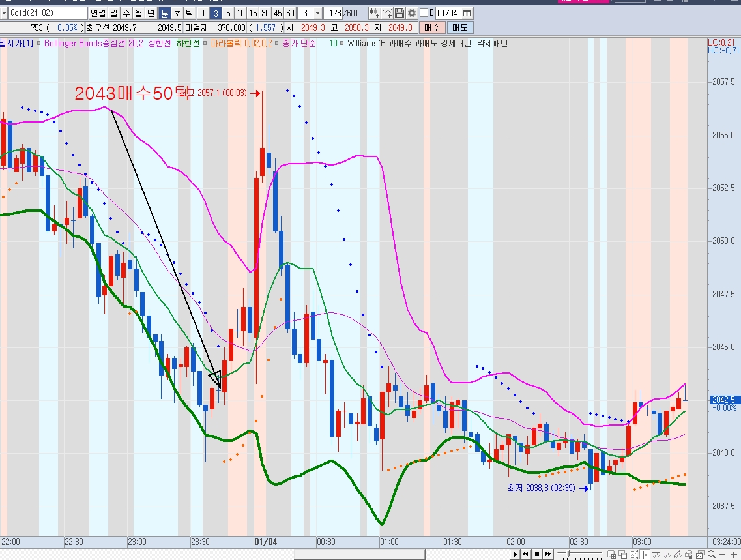Click the magnifier zoom icon
This screenshot has width=741, height=560.
tap(711, 554)
